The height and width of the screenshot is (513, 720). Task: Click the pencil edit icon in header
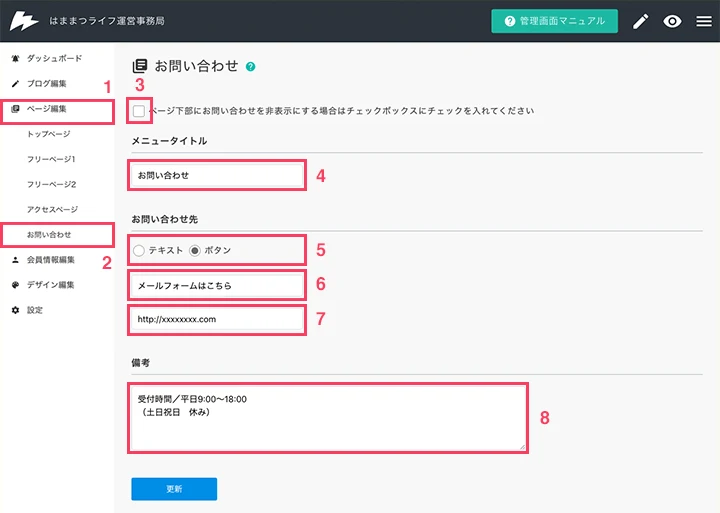click(x=641, y=21)
